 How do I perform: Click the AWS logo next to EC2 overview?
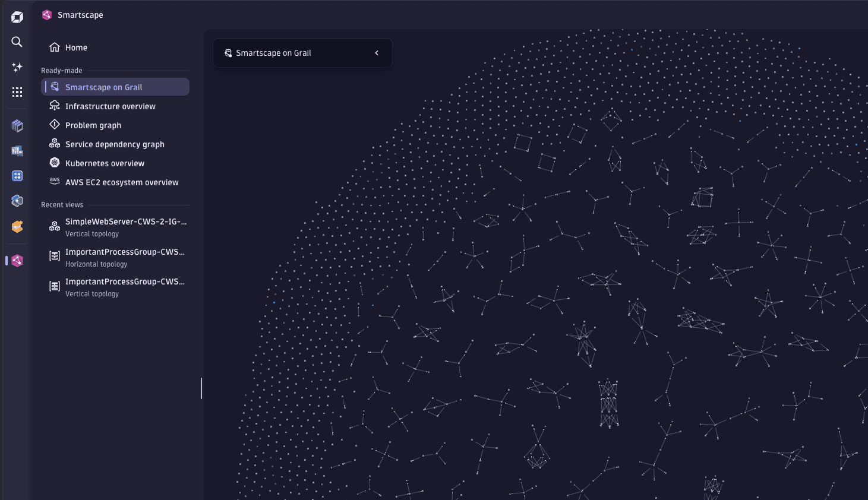(54, 182)
